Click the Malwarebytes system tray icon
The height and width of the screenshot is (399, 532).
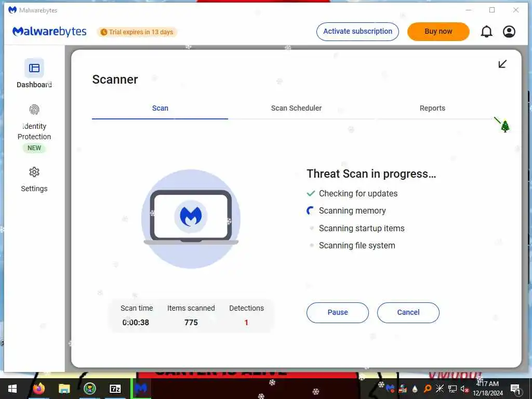390,389
